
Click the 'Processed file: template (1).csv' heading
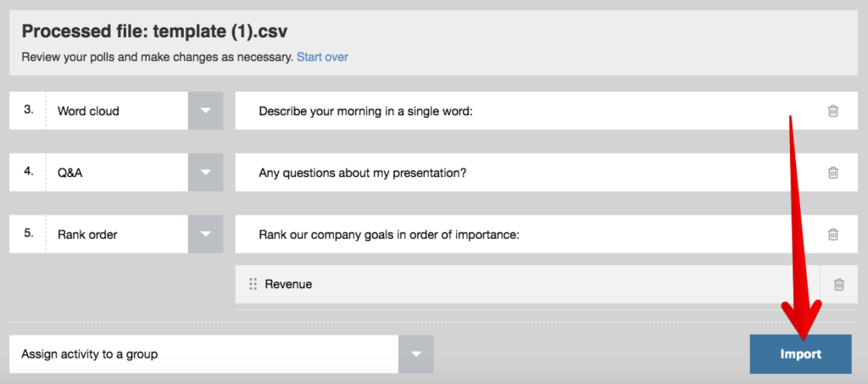pyautogui.click(x=154, y=31)
